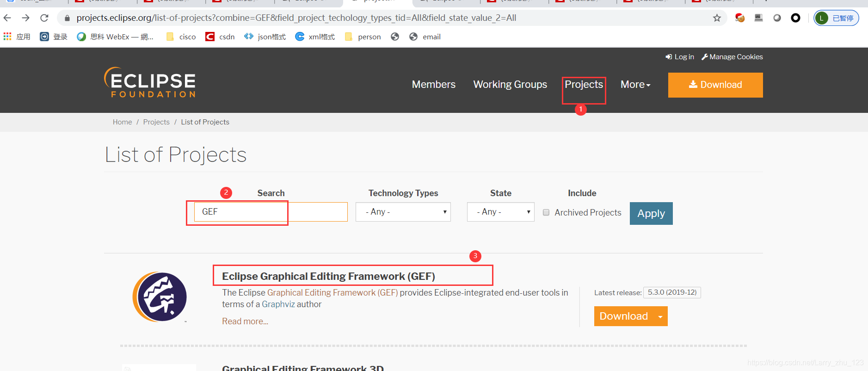Open the Working Groups navigation item

click(x=510, y=85)
